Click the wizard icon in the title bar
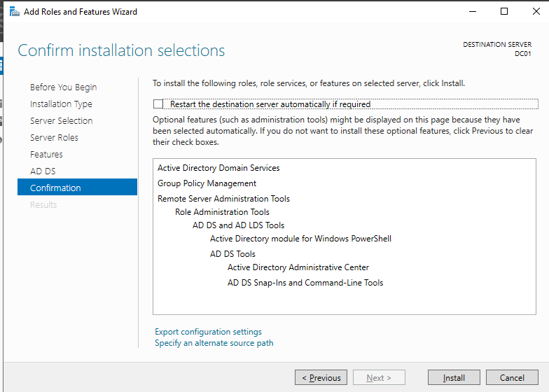Viewport: 549px width, 392px height. (14, 11)
